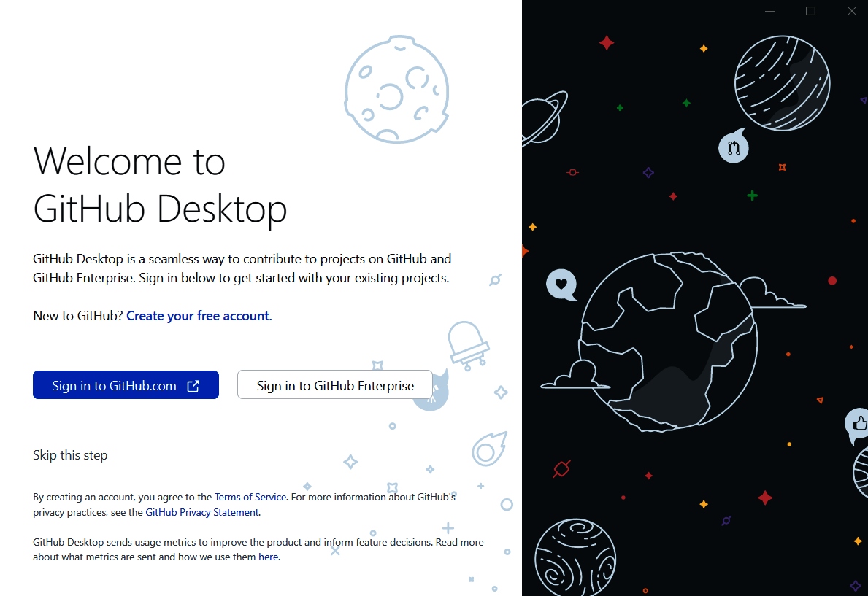
Task: Open the 'Create your free account' link
Action: 198,315
